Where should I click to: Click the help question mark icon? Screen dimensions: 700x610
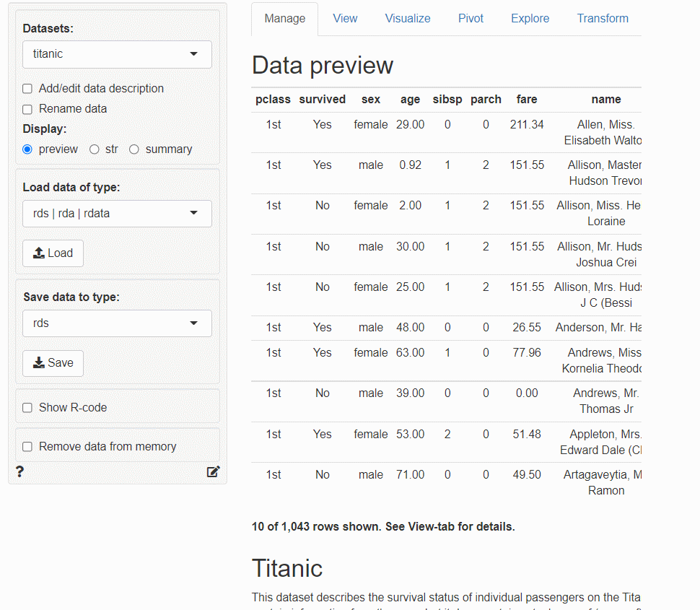[x=19, y=472]
